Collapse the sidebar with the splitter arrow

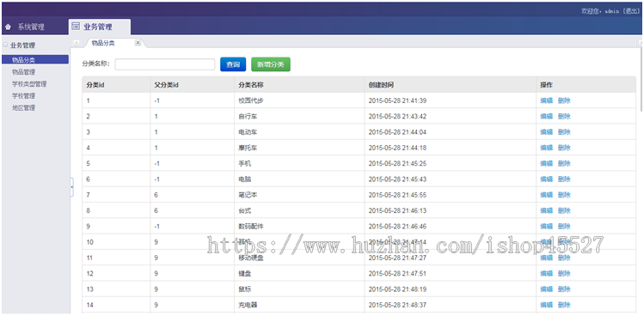point(72,187)
